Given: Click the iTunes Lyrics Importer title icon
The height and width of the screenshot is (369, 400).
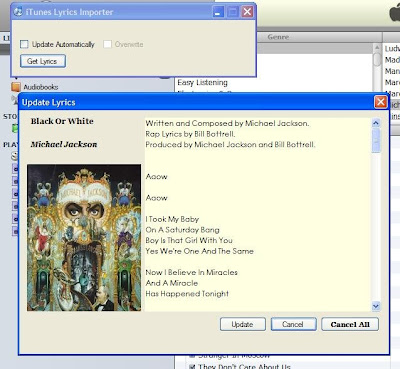Looking at the screenshot, I should click(x=18, y=12).
